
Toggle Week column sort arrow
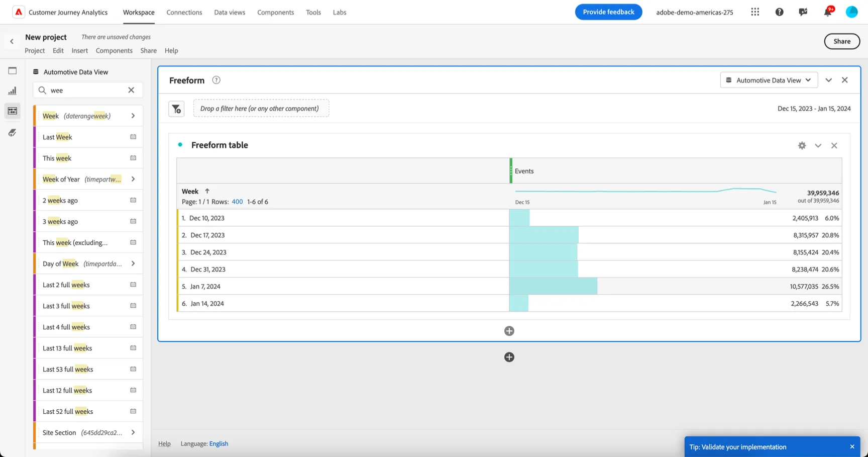pos(207,191)
